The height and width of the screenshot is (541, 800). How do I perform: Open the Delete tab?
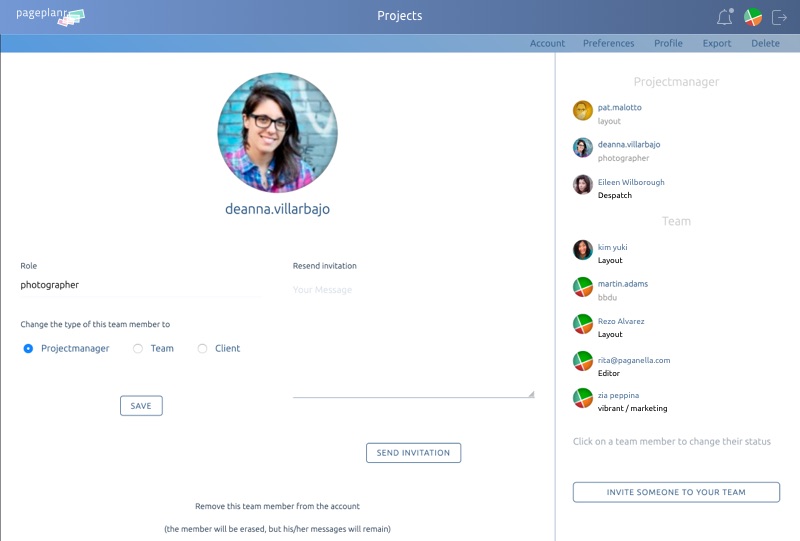(765, 43)
